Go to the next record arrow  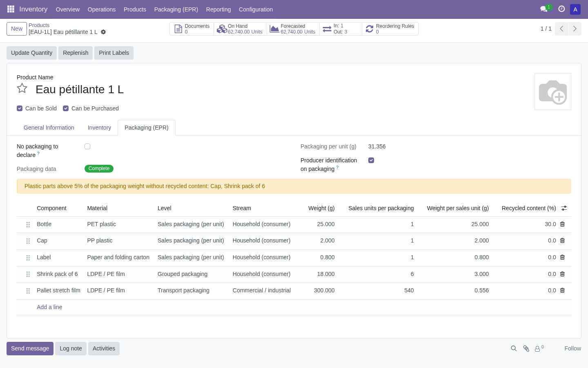click(x=575, y=29)
